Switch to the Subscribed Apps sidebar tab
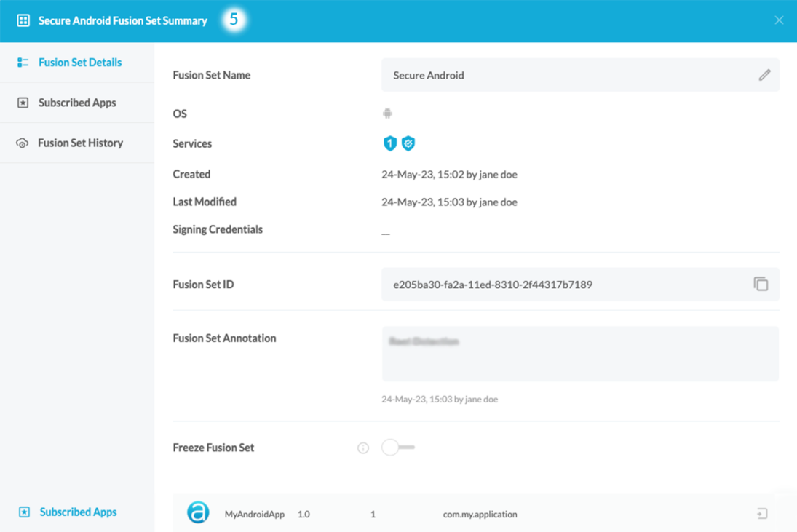This screenshot has height=532, width=797. point(77,103)
